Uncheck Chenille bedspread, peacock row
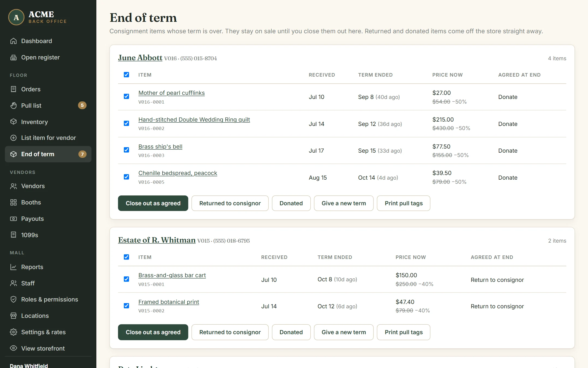 point(126,177)
